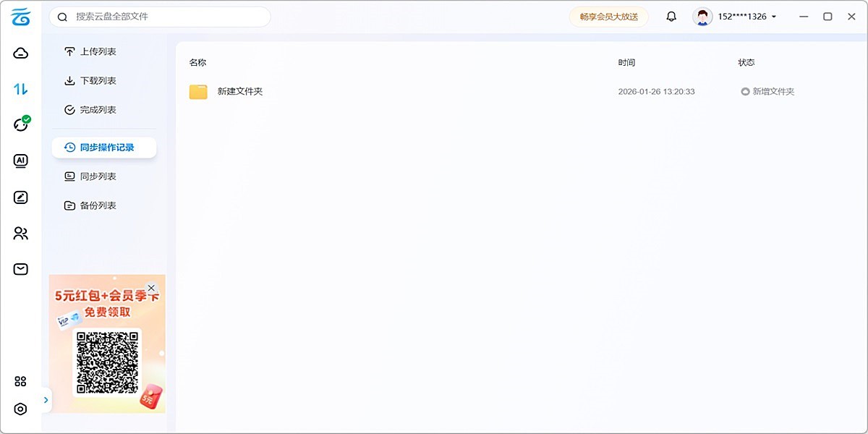Image resolution: width=868 pixels, height=434 pixels.
Task: Switch to the 下载列表 tab
Action: (x=90, y=80)
